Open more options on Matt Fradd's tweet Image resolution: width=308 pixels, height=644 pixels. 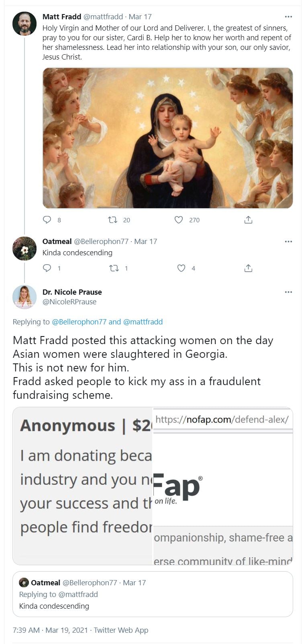(x=288, y=17)
